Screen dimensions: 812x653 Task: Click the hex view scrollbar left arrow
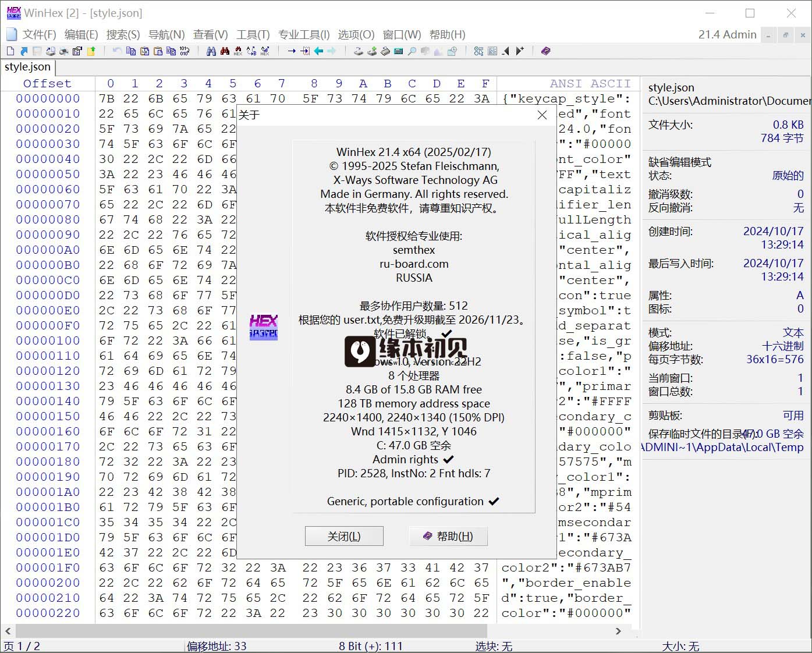click(x=8, y=631)
